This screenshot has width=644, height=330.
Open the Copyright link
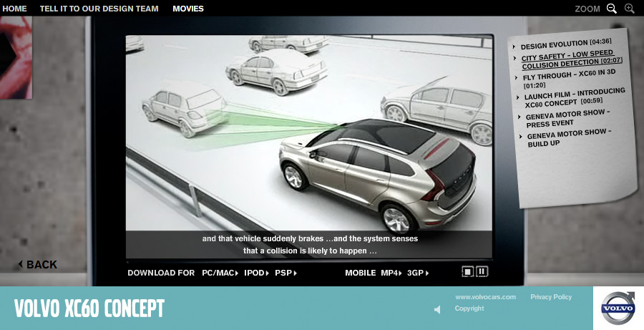[x=469, y=309]
